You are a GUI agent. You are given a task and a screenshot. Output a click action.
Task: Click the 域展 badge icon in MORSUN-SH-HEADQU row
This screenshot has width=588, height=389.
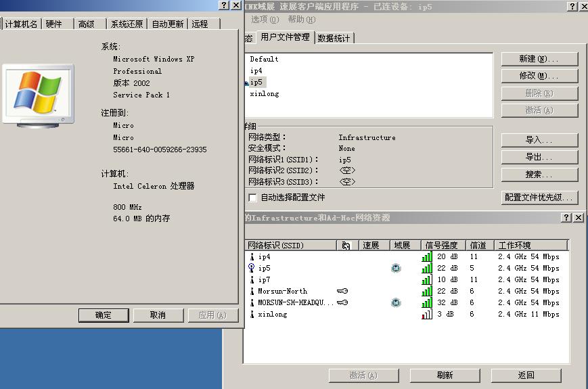396,302
